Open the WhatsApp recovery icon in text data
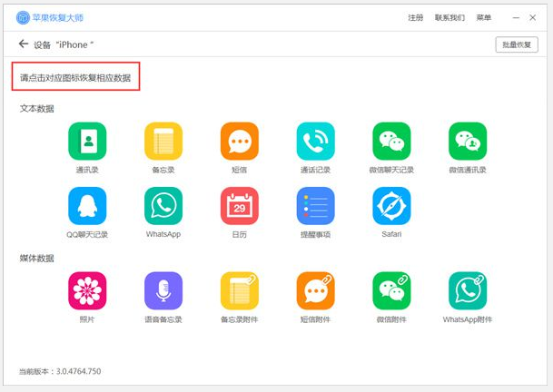Image resolution: width=553 pixels, height=392 pixels. [163, 206]
